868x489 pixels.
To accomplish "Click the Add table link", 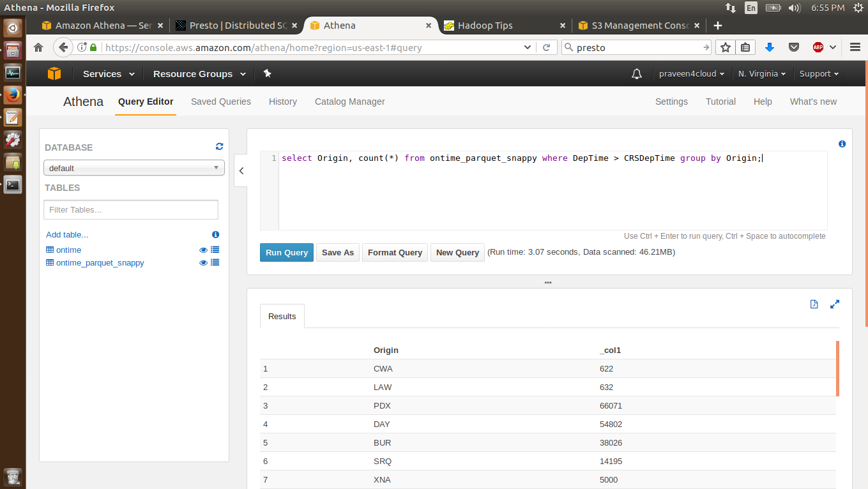I will [x=67, y=235].
